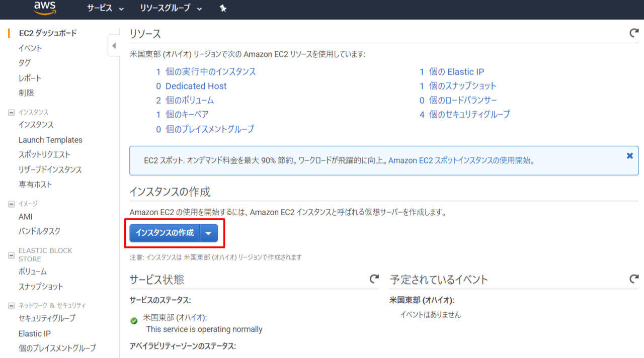
Task: Open 個の実行中のインスタンス link
Action: click(210, 72)
